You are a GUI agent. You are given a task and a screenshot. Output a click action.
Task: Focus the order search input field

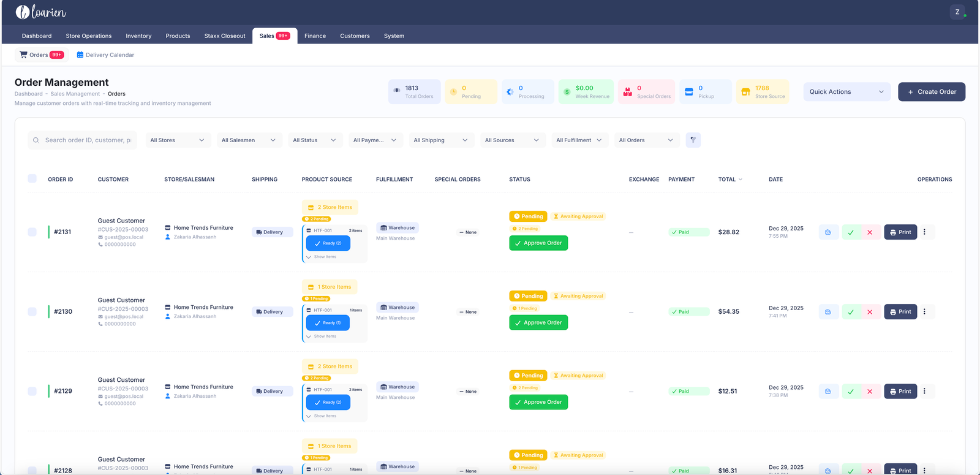(x=83, y=140)
